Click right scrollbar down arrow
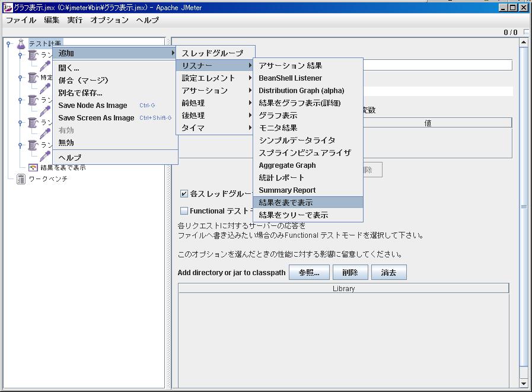The width and height of the screenshot is (532, 392). point(524,384)
